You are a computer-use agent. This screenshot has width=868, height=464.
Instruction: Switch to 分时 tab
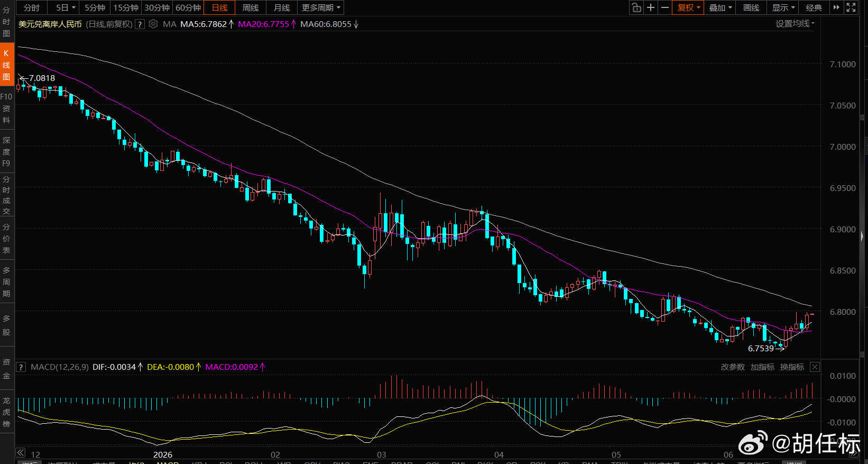(x=32, y=7)
